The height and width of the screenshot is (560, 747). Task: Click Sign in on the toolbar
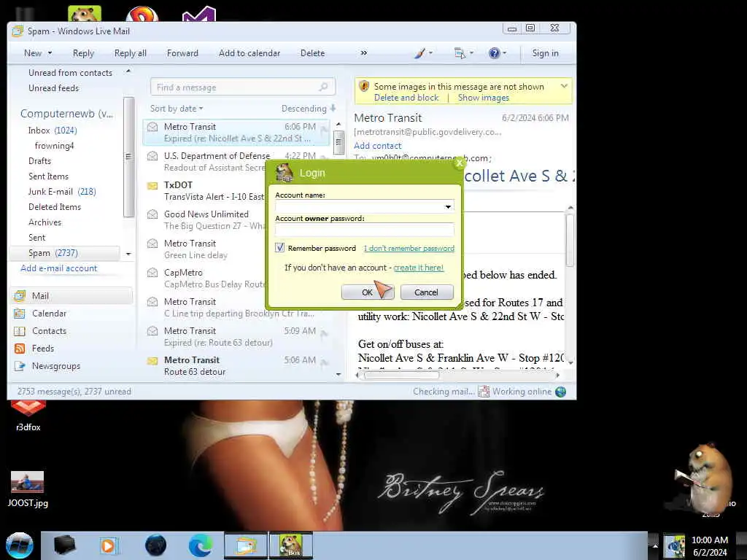coord(545,53)
